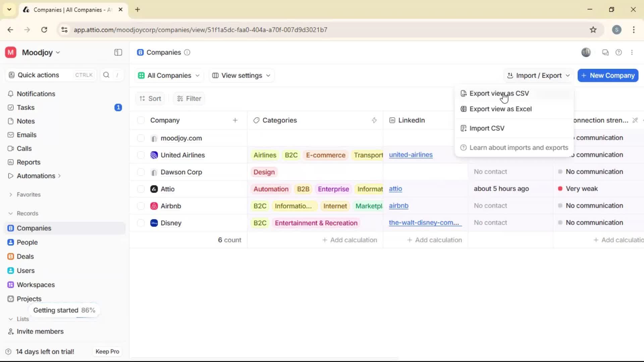The width and height of the screenshot is (644, 362).
Task: Click the Attio logo icon
Action: click(154, 189)
